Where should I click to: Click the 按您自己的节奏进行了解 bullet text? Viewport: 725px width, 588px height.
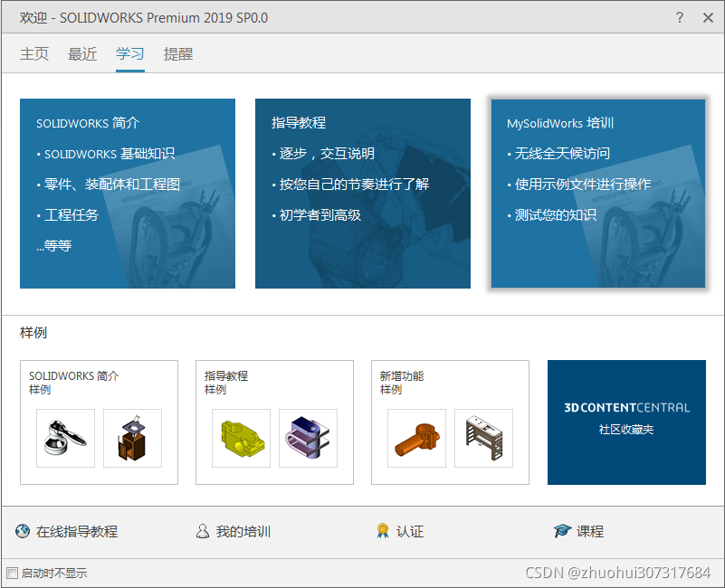pyautogui.click(x=354, y=185)
